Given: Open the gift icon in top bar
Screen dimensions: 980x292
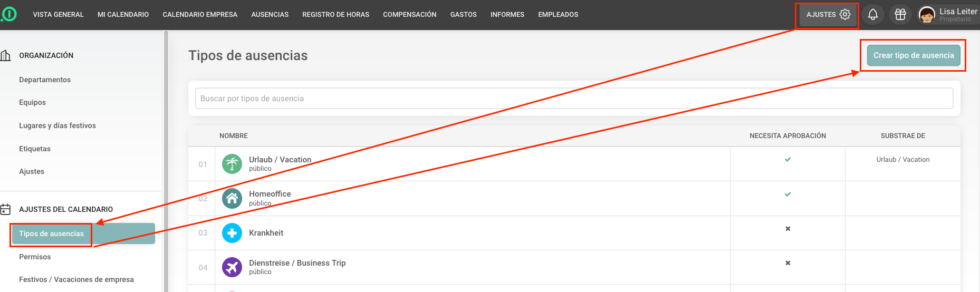Looking at the screenshot, I should (900, 14).
